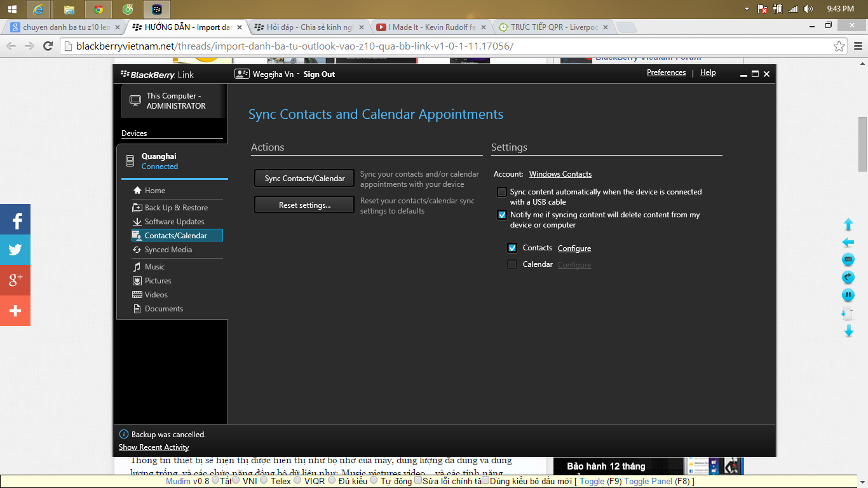The height and width of the screenshot is (488, 868).
Task: Uncheck the Contacts sync checkbox
Action: (512, 248)
